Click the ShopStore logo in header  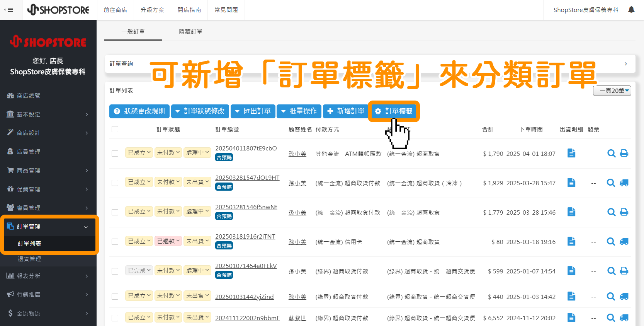click(x=58, y=10)
